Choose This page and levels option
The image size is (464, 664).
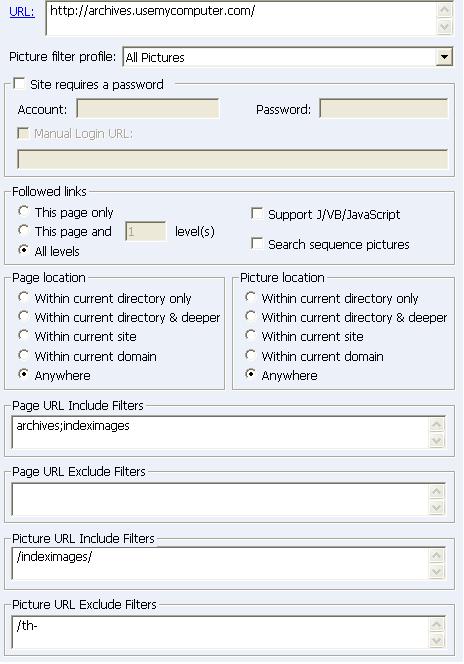[24, 231]
